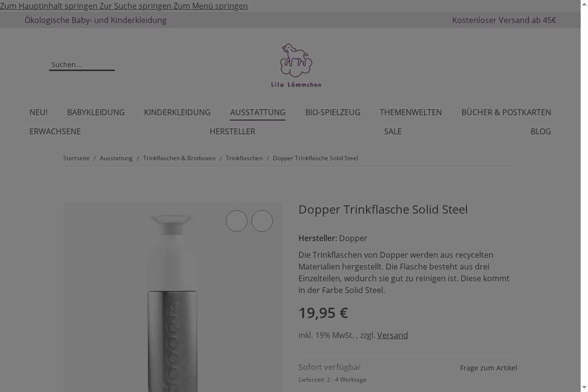
Task: Open the Blog link
Action: [x=541, y=131]
